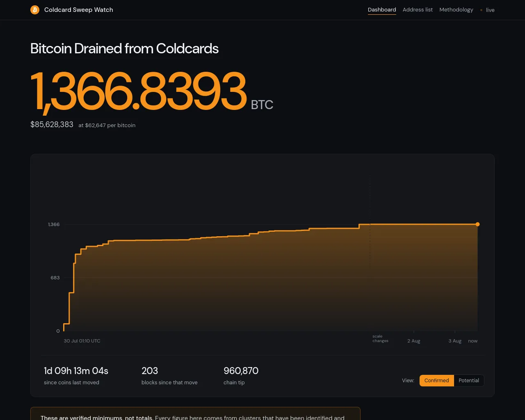Screen dimensions: 525x420
Task: Click the '3 Aug' axis label
Action: 455,341
